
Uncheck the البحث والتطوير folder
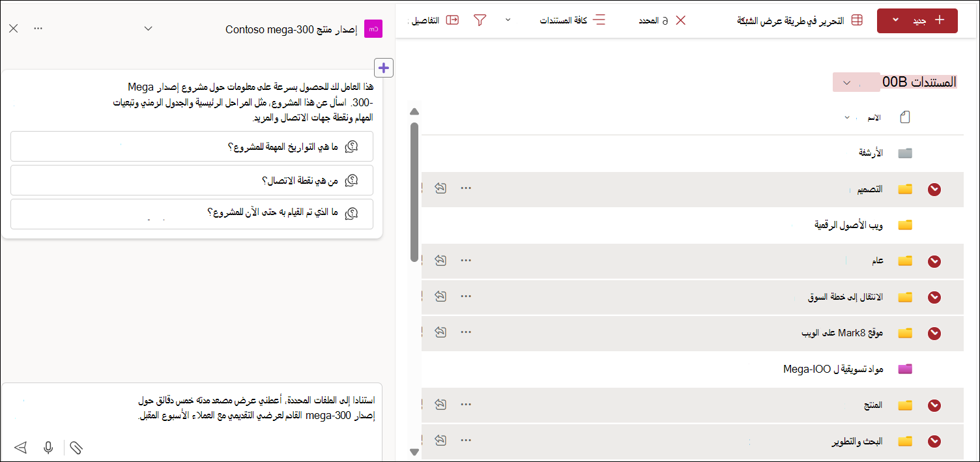[934, 441]
